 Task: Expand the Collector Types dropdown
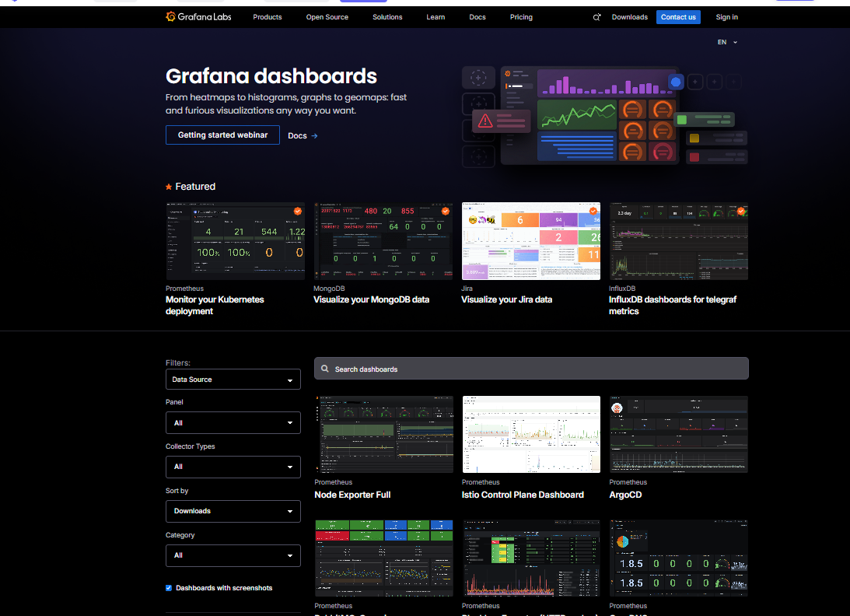click(x=233, y=467)
